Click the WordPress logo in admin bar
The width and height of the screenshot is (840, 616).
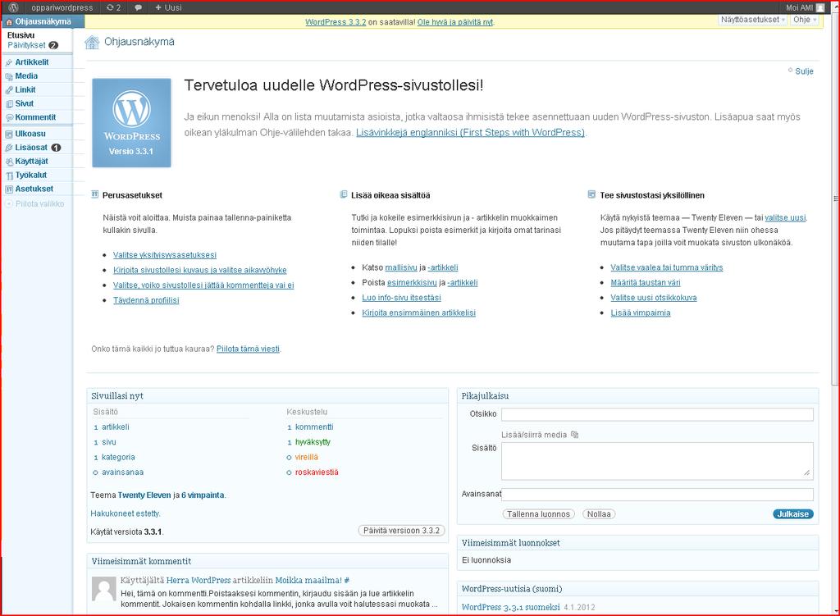(14, 7)
